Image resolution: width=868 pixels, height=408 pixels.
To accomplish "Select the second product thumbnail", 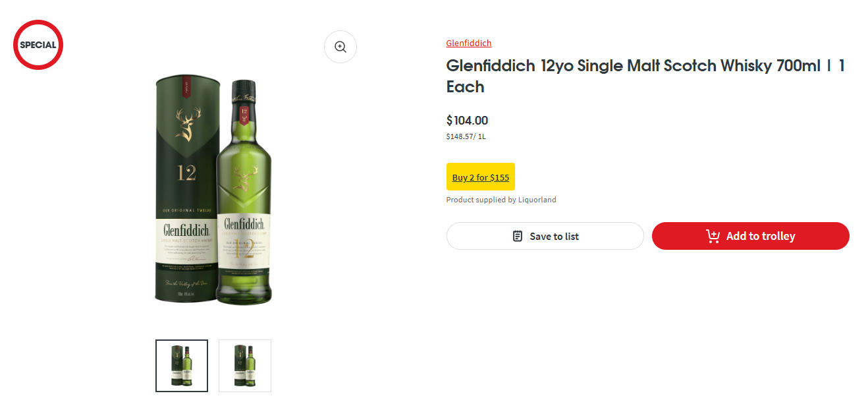I will pos(244,366).
